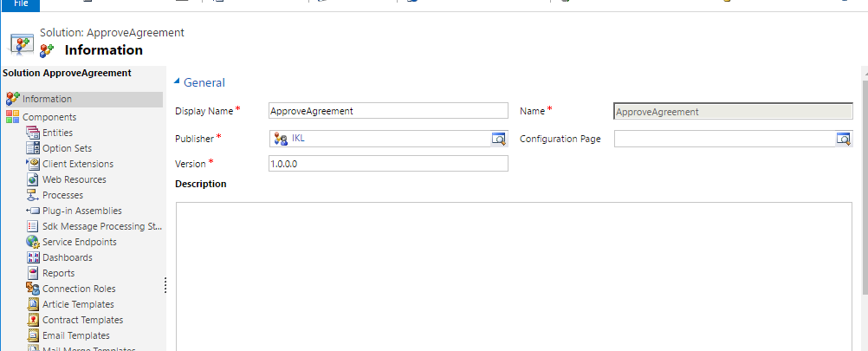Image resolution: width=868 pixels, height=351 pixels.
Task: Click inside the Description text area
Action: click(513, 276)
